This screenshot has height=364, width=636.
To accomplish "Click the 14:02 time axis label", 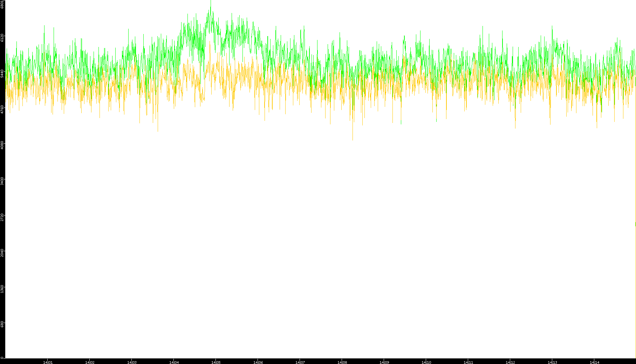I will [x=90, y=362].
